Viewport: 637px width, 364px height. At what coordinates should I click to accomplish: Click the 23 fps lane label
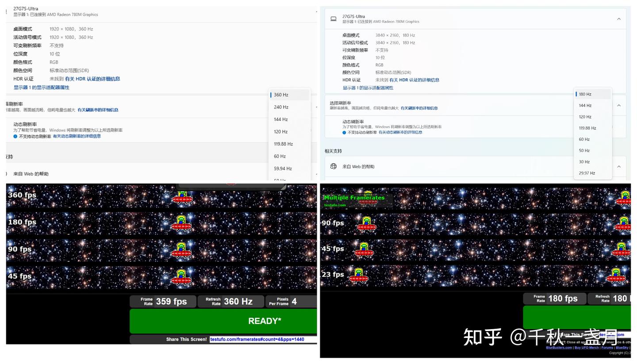tap(333, 275)
